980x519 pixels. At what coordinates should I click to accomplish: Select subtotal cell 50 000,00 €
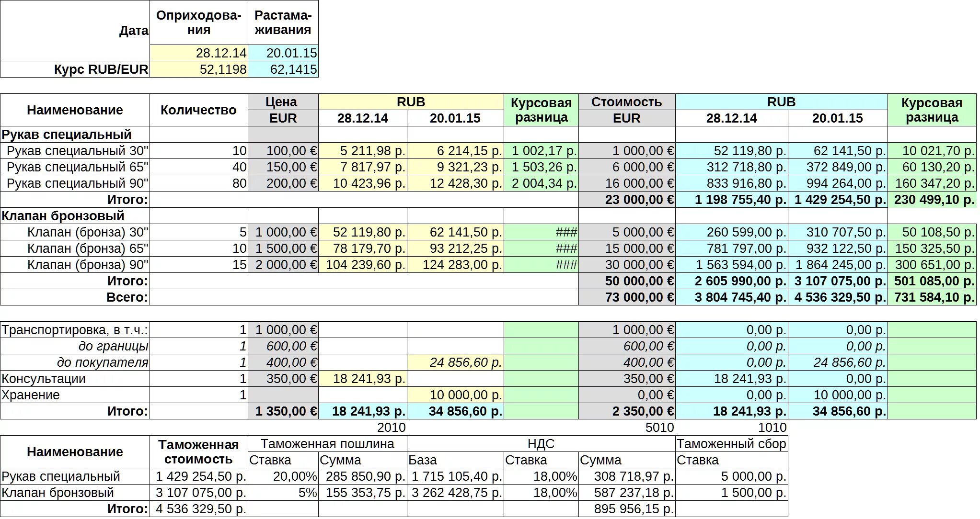(627, 281)
